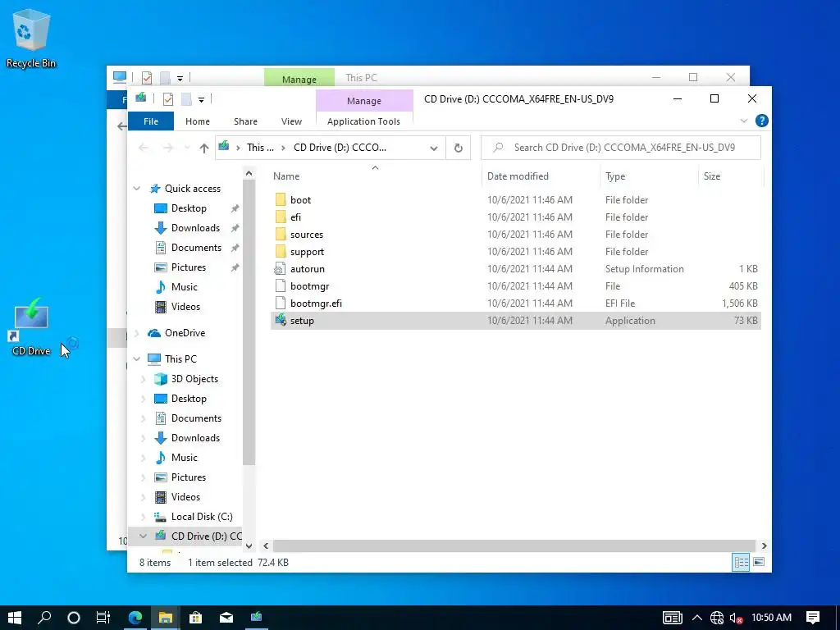Click the Search CD Drive input field
This screenshot has width=840, height=630.
pyautogui.click(x=621, y=148)
